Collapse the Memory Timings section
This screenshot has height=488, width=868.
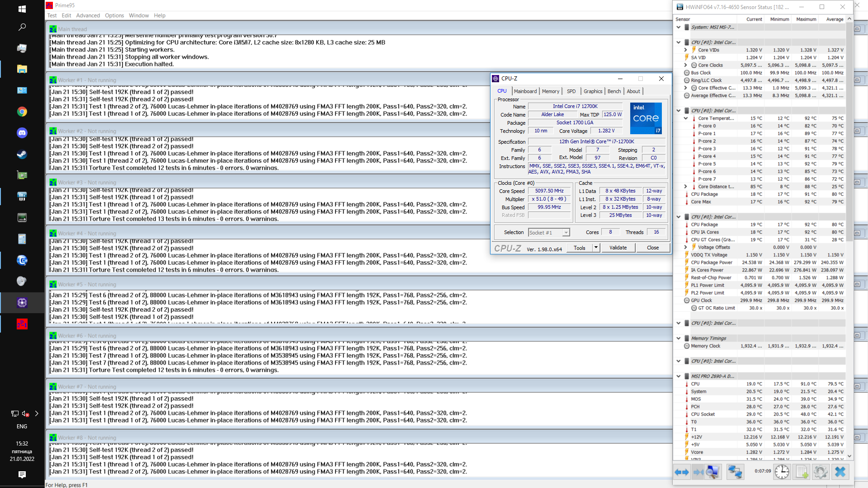(x=679, y=338)
